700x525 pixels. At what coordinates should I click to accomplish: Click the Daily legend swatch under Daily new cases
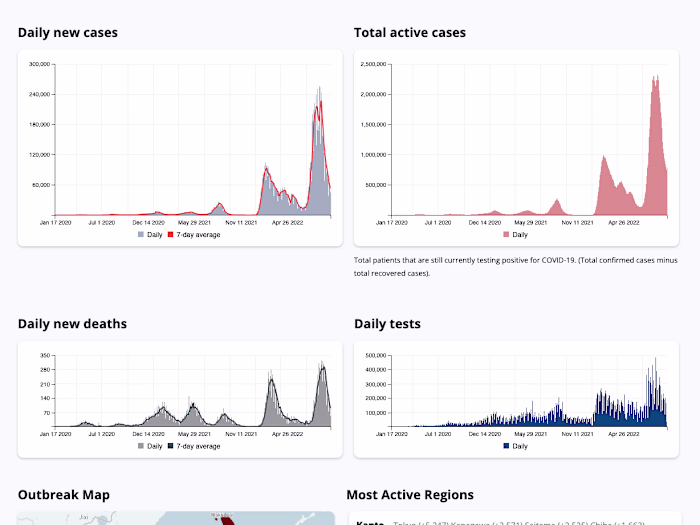[141, 234]
